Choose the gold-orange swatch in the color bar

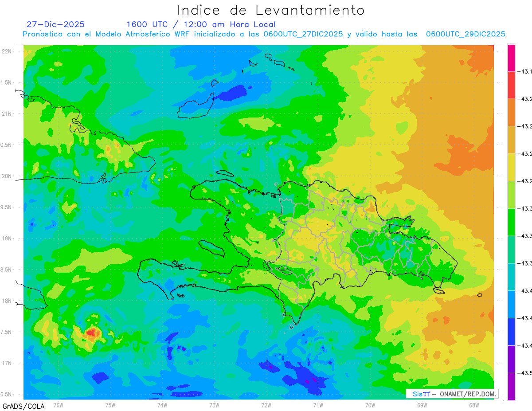tap(511, 140)
